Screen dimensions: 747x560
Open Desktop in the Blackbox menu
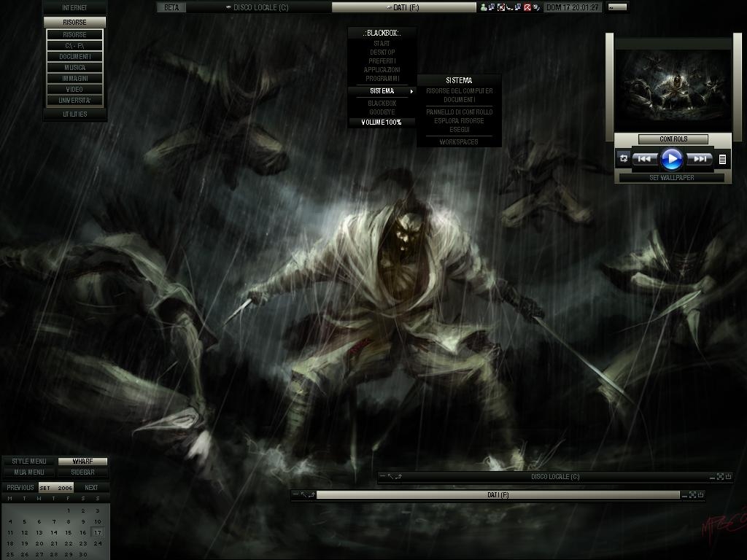tap(382, 52)
